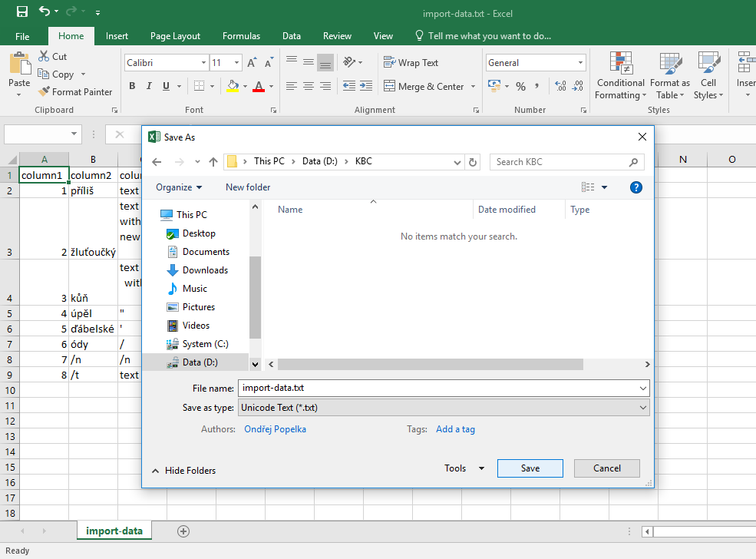
Task: Activate the Format Painter brush
Action: tap(75, 91)
